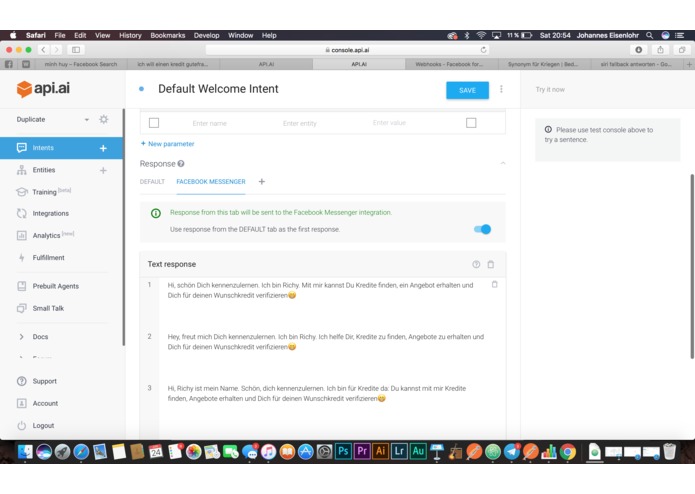Image resolution: width=695 pixels, height=494 pixels.
Task: Click the sidebar vertical scrollbar
Action: click(124, 227)
